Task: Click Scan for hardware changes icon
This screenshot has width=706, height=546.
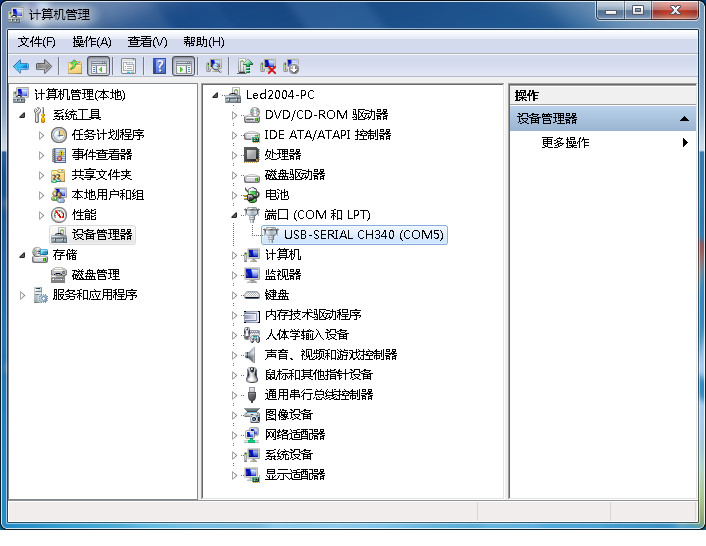Action: pyautogui.click(x=213, y=66)
